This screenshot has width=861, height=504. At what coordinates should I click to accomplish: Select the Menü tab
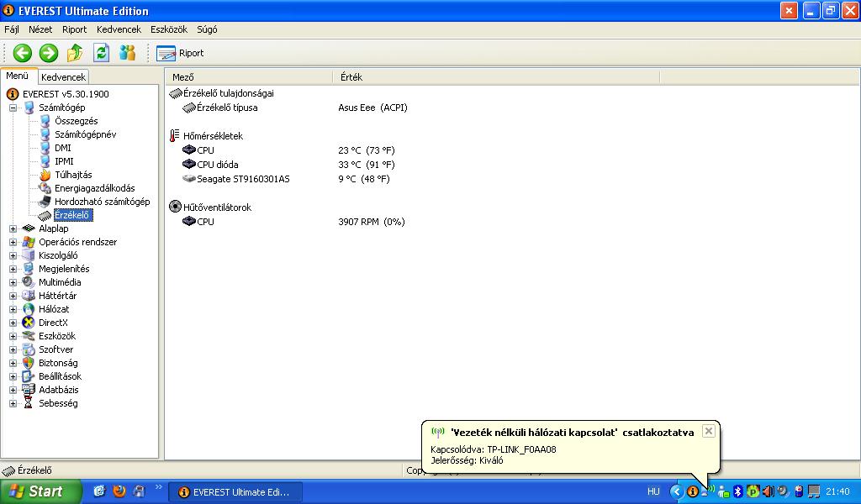point(18,76)
